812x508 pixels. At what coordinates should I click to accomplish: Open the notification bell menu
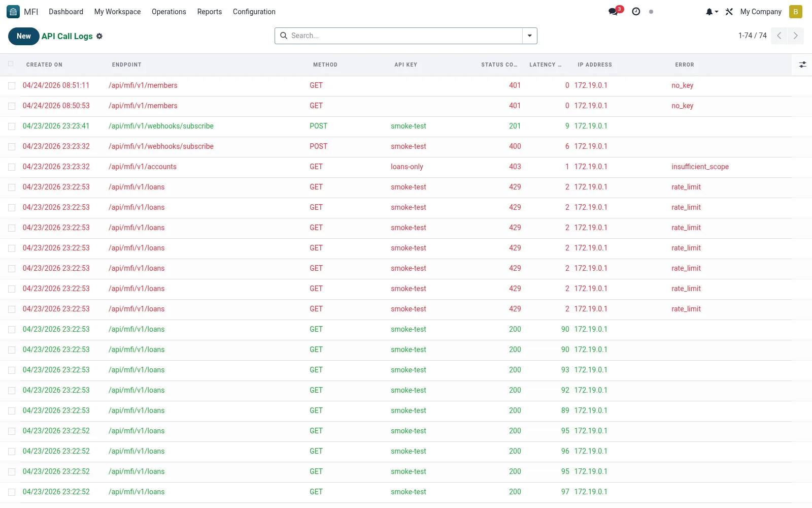click(712, 12)
